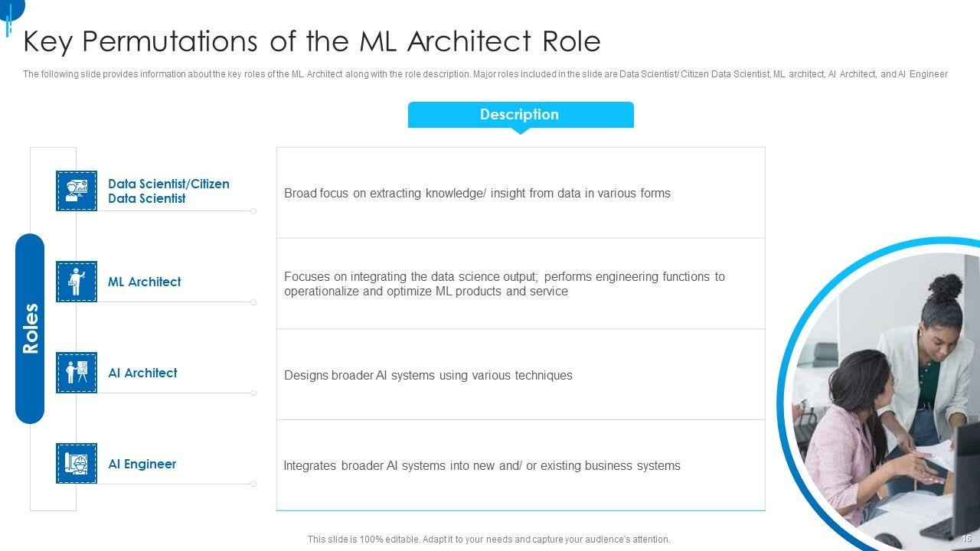This screenshot has height=551, width=980.
Task: Click the blue Description header tab
Action: point(520,115)
